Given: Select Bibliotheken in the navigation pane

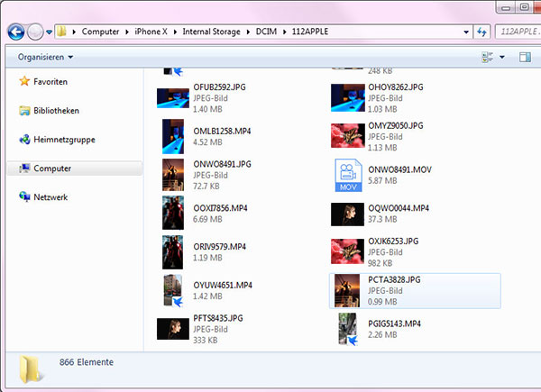Looking at the screenshot, I should tap(56, 111).
